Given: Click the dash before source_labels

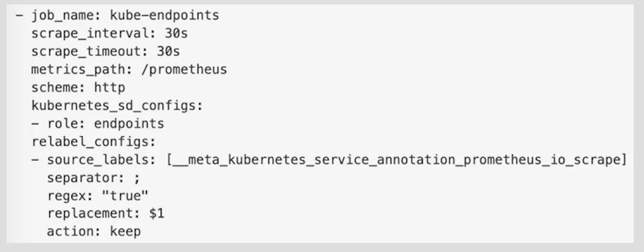Looking at the screenshot, I should coord(35,160).
